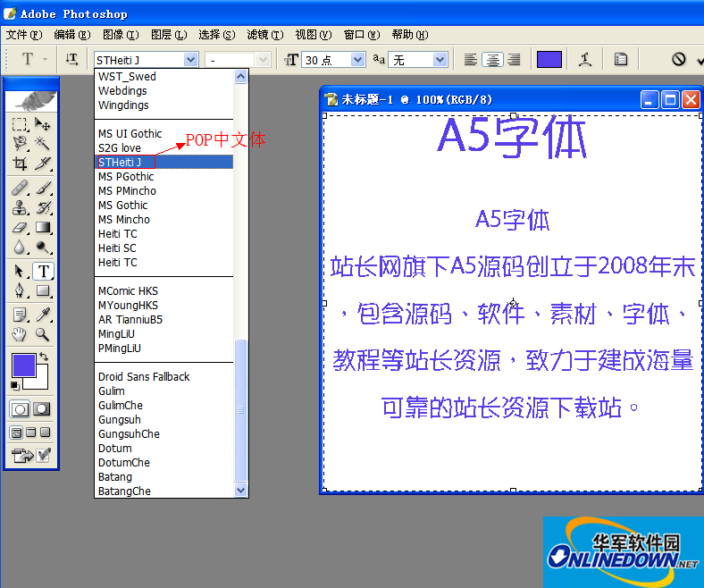Select the Move tool

[x=43, y=123]
